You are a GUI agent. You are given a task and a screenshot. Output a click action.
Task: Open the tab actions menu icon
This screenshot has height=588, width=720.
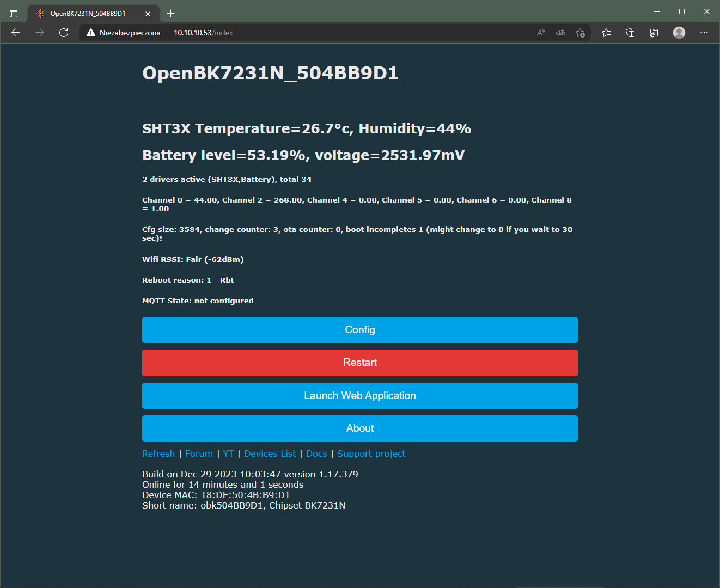pos(14,13)
